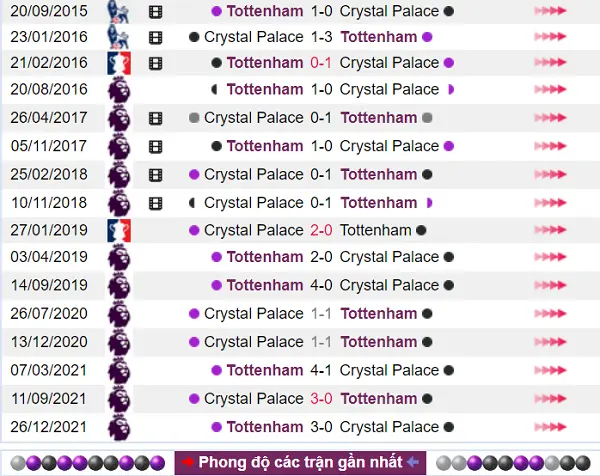Screen dimensions: 600x476
Task: Click purple dot beside Tottenham on 03/04/2019 row
Action: click(x=217, y=257)
